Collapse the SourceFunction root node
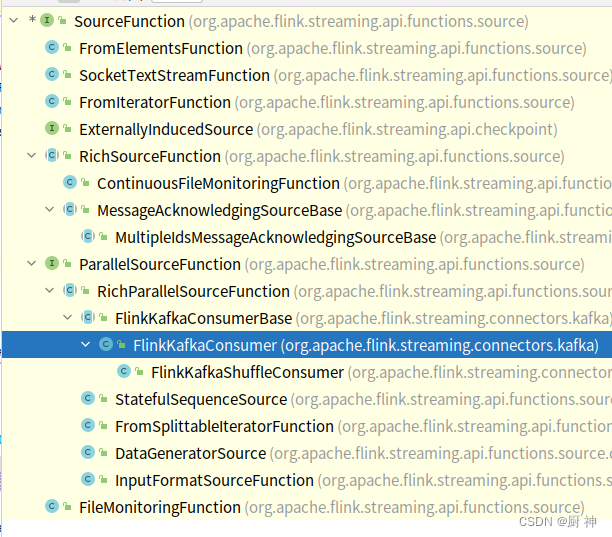The image size is (612, 537). coord(14,20)
